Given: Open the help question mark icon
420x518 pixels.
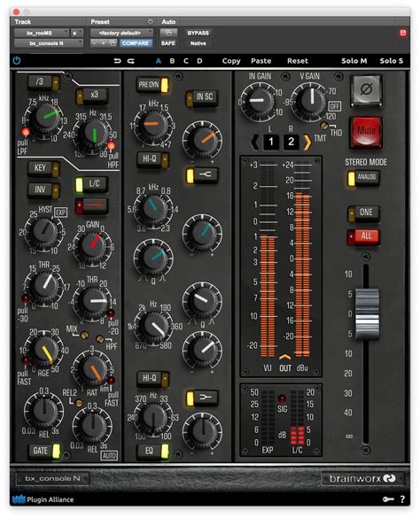Looking at the screenshot, I should (402, 499).
